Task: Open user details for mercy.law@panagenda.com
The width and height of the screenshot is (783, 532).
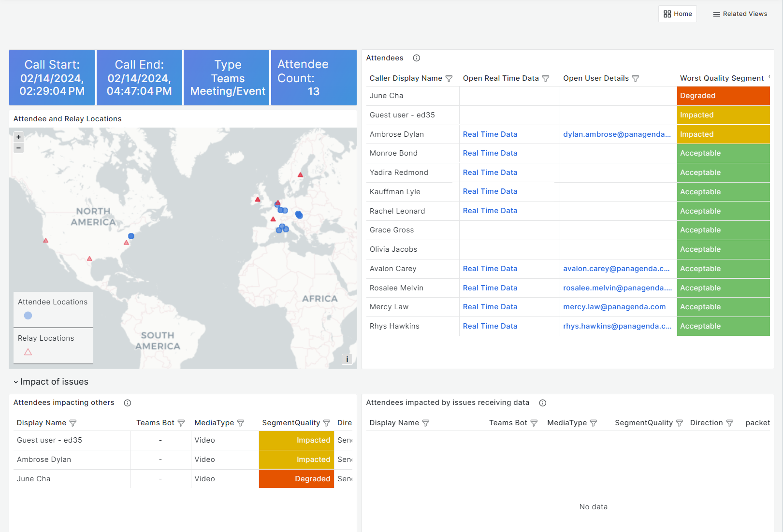Action: coord(614,307)
